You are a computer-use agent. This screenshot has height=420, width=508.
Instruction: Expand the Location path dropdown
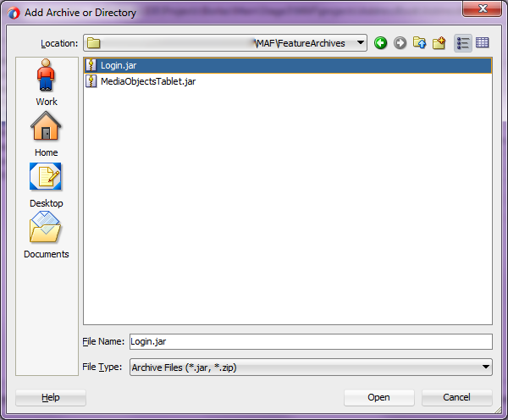click(x=361, y=43)
